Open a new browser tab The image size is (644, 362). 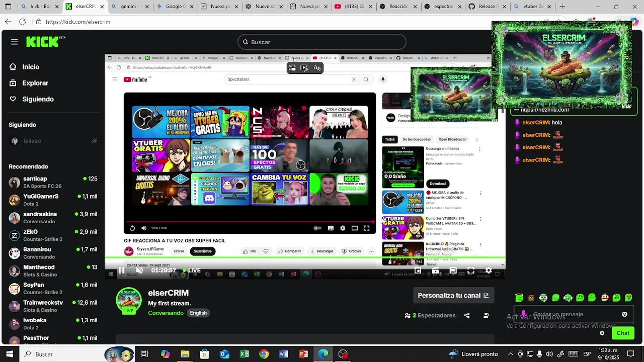tap(562, 7)
